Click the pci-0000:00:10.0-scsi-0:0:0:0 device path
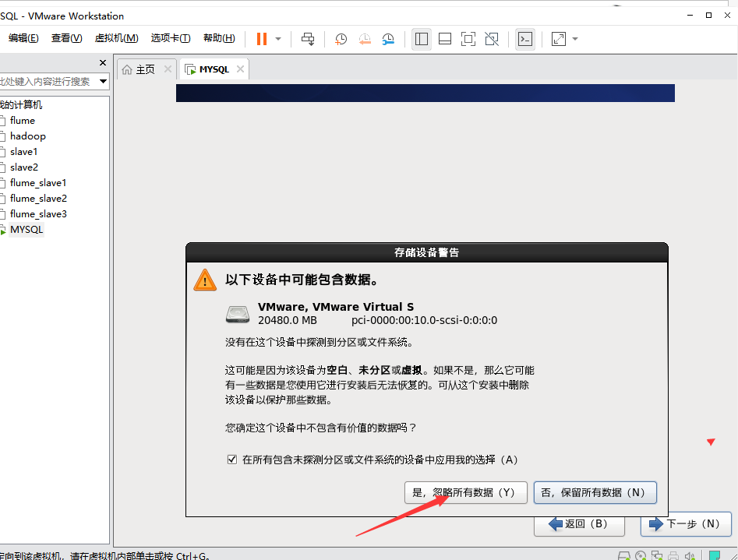Screen dimensions: 738x560 pyautogui.click(x=424, y=320)
